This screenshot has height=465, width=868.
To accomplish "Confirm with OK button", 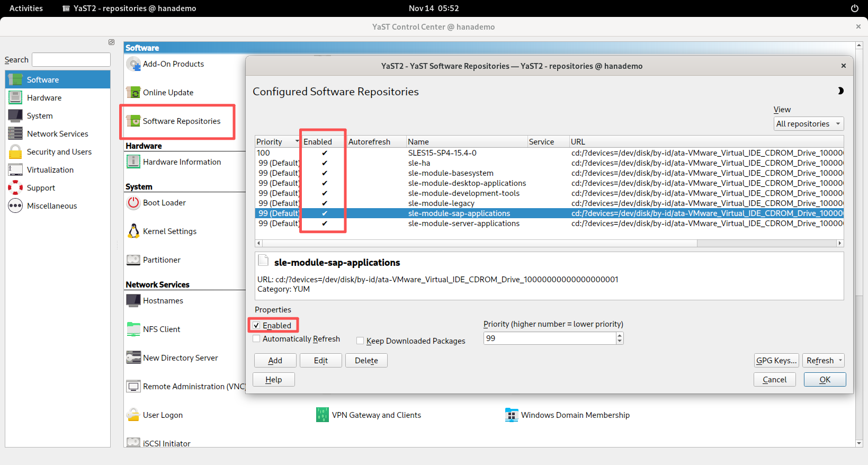I will coord(825,380).
